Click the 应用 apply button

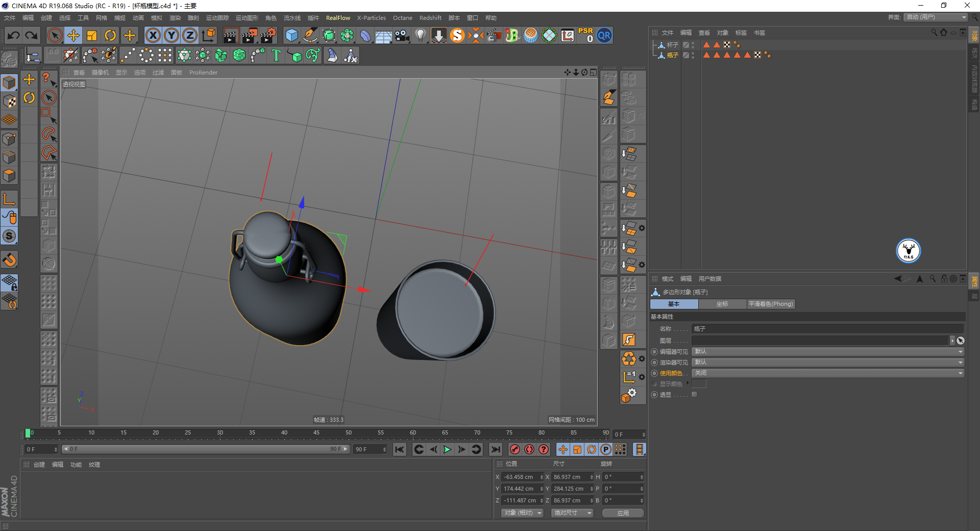[623, 513]
